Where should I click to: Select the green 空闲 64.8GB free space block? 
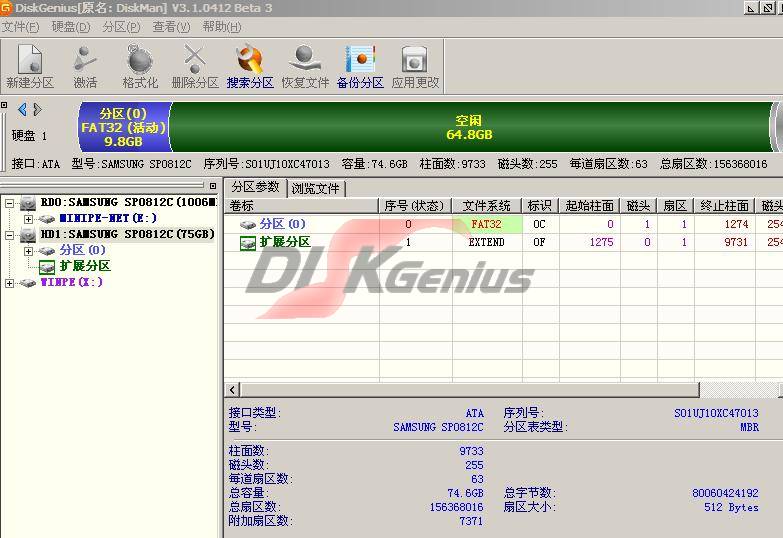tap(469, 127)
